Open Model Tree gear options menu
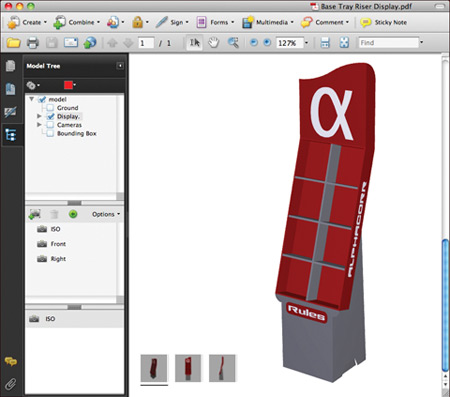This screenshot has height=397, width=450. click(x=33, y=86)
